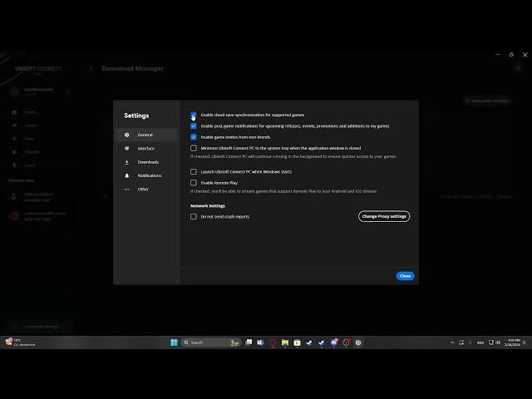
Task: Go back with Download Manager arrow
Action: pyautogui.click(x=91, y=68)
